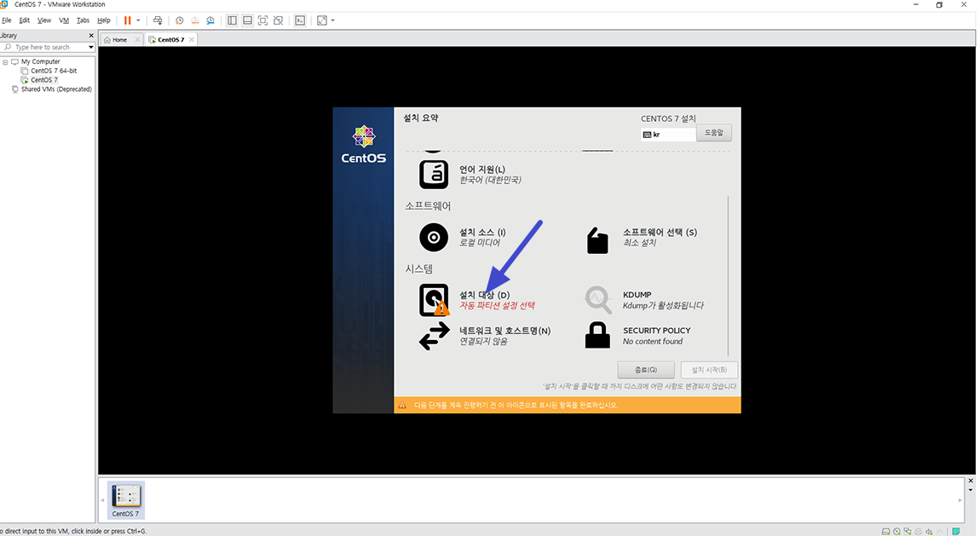Close the Home tab
Image resolution: width=980 pixels, height=536 pixels.
[137, 39]
